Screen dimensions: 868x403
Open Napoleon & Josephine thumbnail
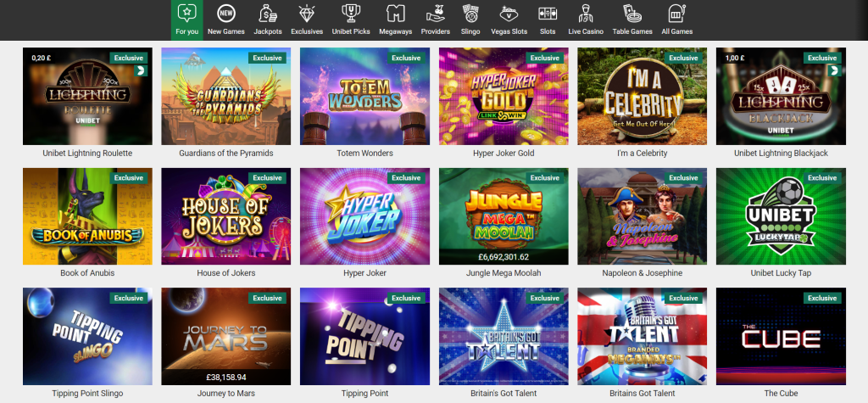643,216
